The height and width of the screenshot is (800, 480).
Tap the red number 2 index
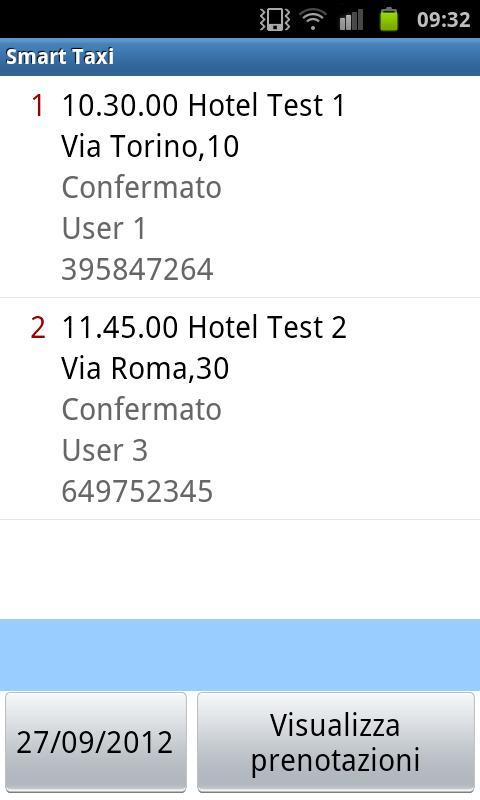tap(38, 328)
